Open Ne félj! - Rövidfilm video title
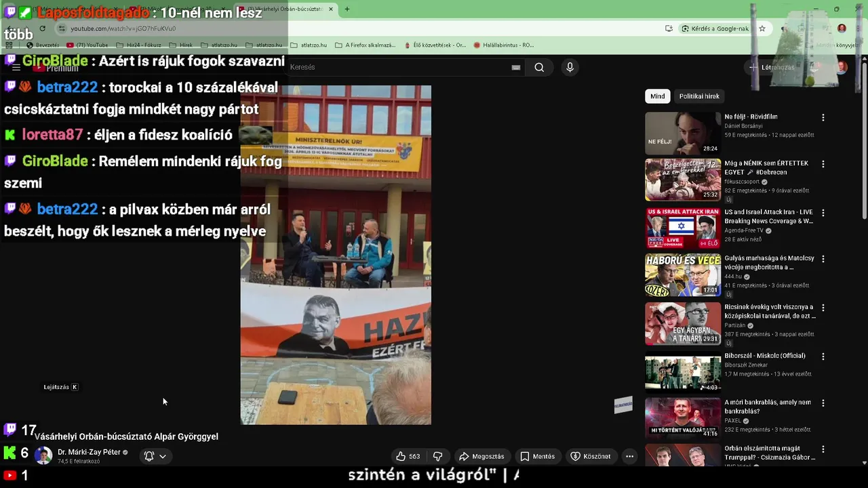Screen dimensions: 868x488 pyautogui.click(x=751, y=117)
